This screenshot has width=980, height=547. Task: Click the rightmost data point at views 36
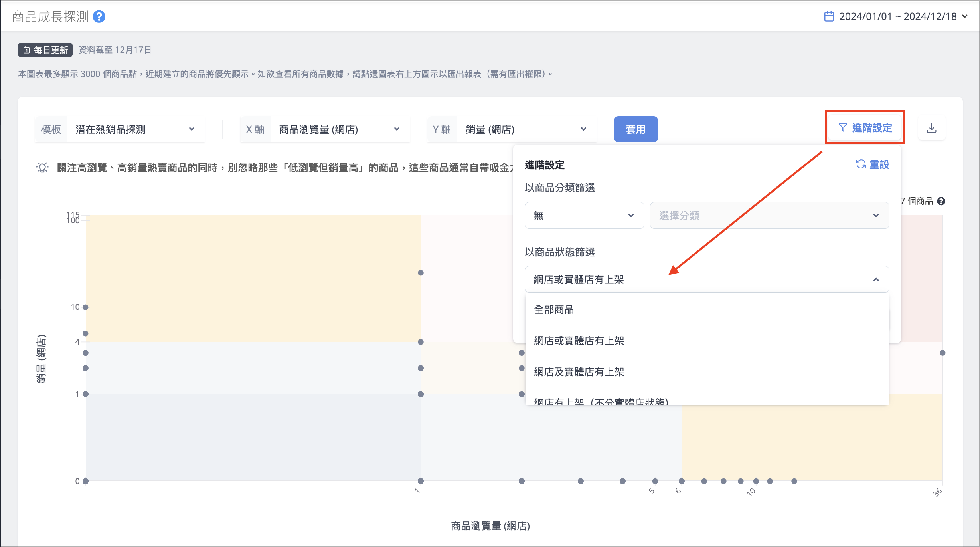point(942,353)
